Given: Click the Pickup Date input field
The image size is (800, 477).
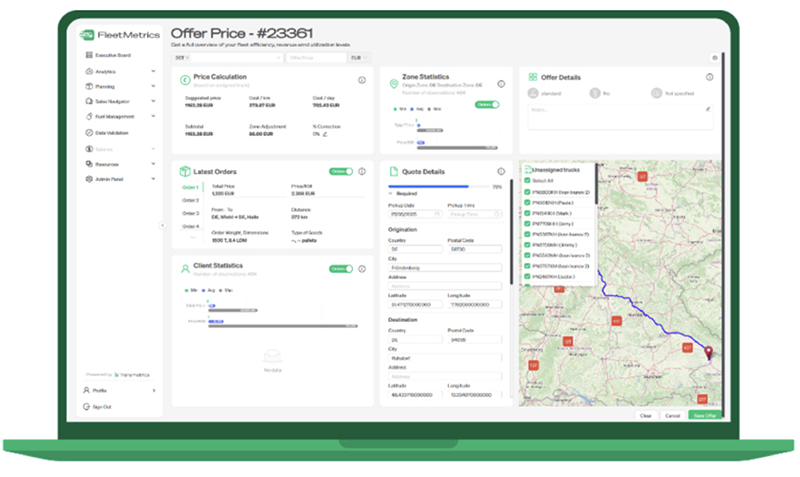Looking at the screenshot, I should [414, 214].
